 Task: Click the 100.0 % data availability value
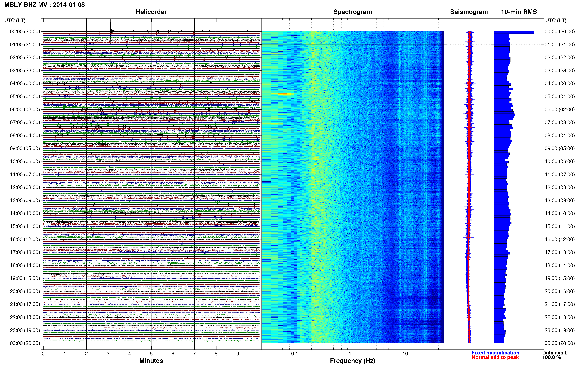click(x=552, y=357)
